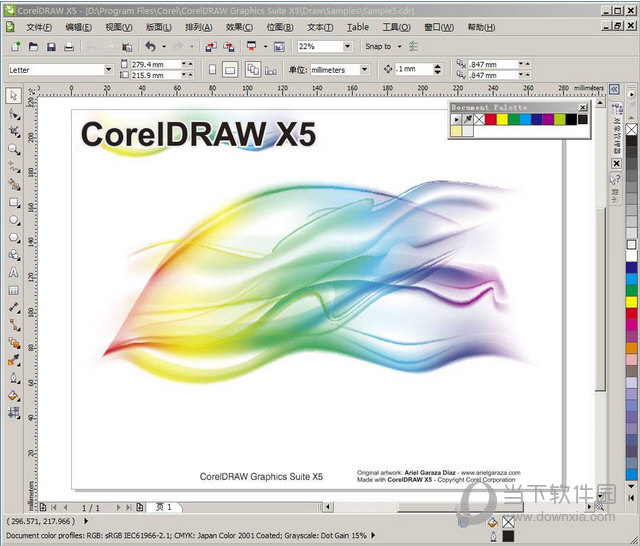The image size is (640, 546).
Task: Expand color profile status arrow
Action: (373, 535)
